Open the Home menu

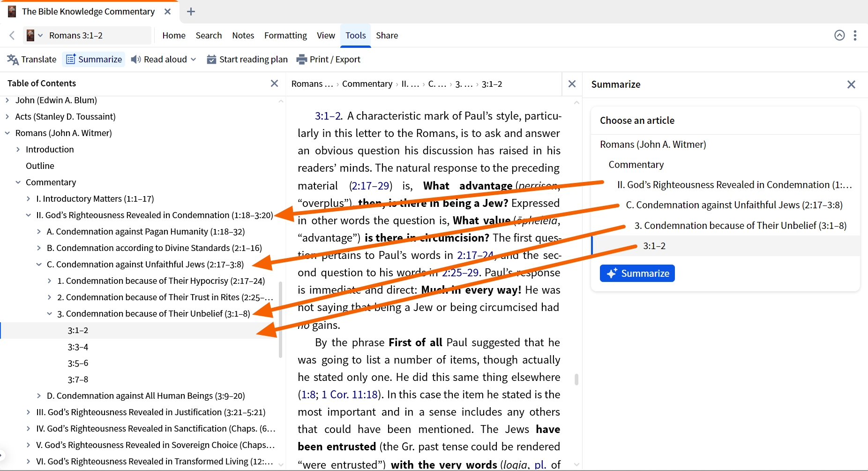click(x=174, y=35)
